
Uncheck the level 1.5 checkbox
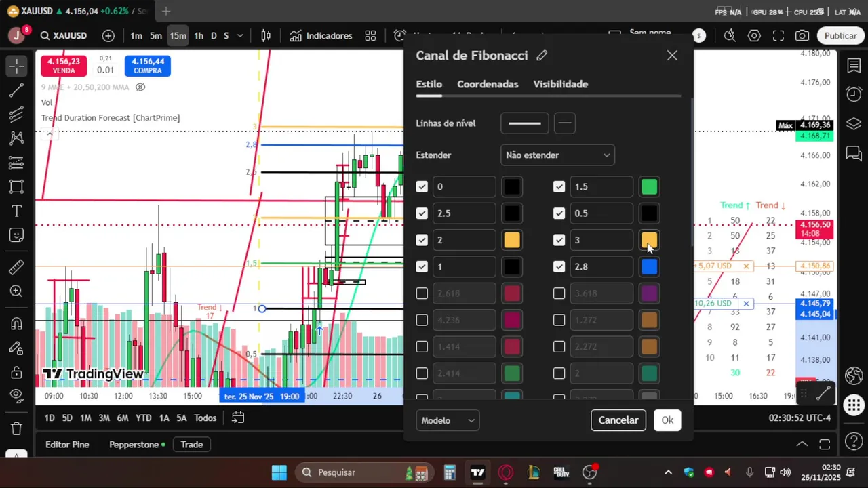coord(559,186)
